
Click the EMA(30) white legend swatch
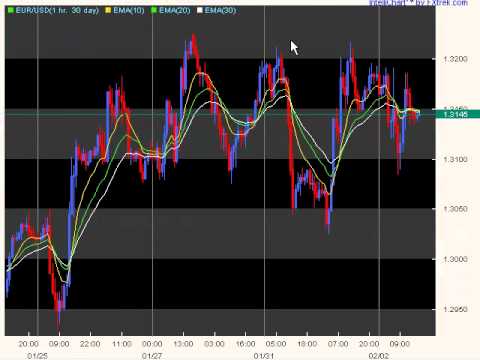click(x=199, y=10)
